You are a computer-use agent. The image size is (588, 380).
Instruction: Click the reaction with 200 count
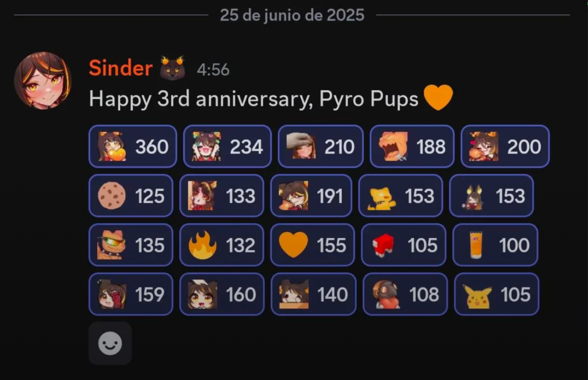click(505, 146)
